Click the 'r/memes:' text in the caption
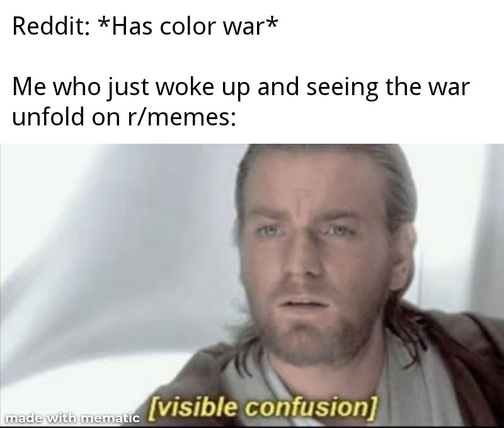This screenshot has width=504, height=428. click(x=178, y=117)
